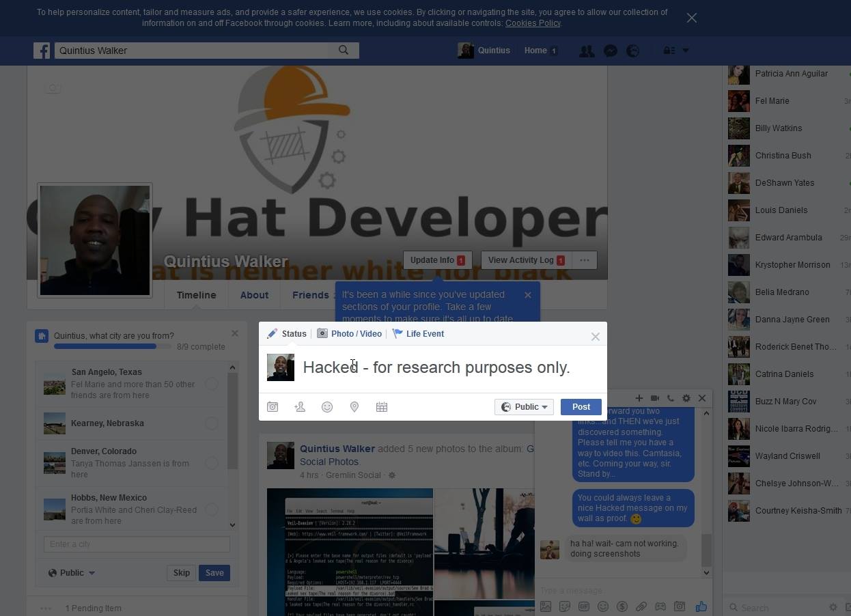Click the status text field

coord(436,367)
